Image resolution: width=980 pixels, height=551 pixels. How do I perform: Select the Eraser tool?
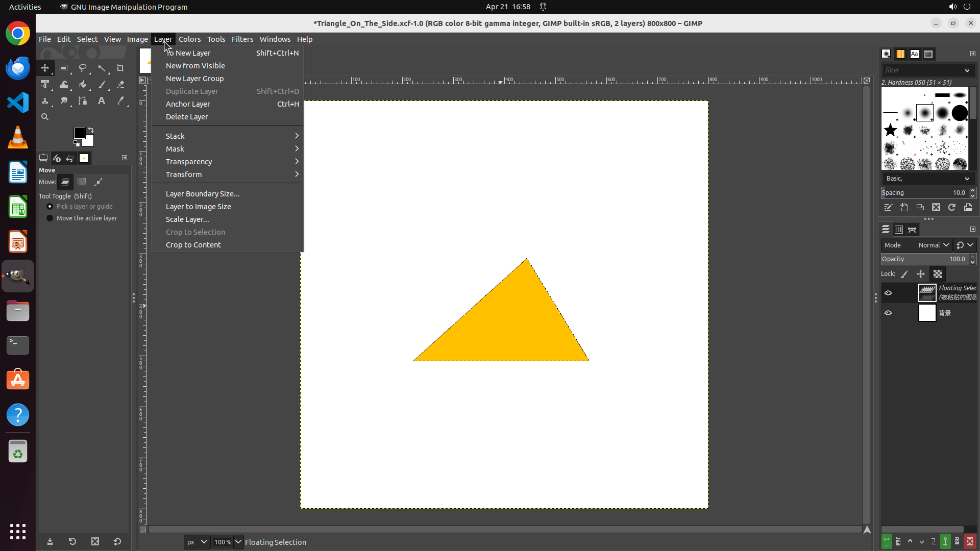(x=120, y=85)
